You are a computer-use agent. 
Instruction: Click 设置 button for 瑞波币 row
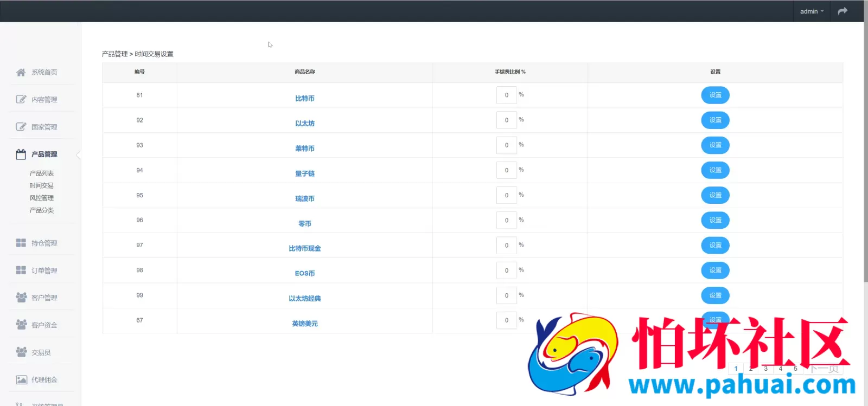pos(715,195)
